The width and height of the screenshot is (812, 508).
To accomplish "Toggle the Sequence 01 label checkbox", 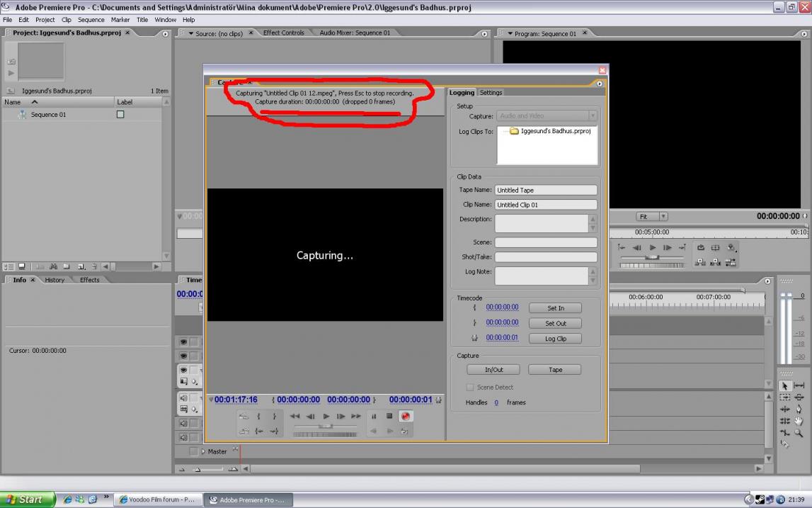I will point(120,115).
